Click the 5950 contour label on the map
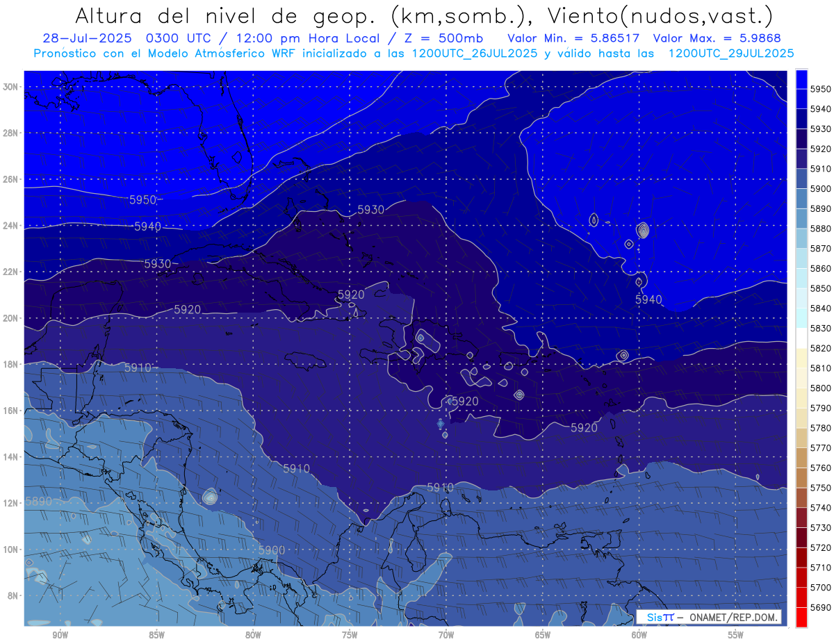This screenshot has width=834, height=644. [142, 200]
